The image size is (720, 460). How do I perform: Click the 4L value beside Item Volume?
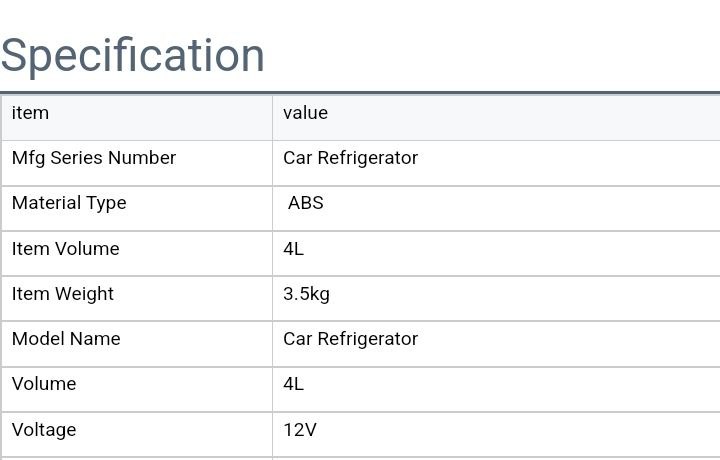pyautogui.click(x=293, y=249)
